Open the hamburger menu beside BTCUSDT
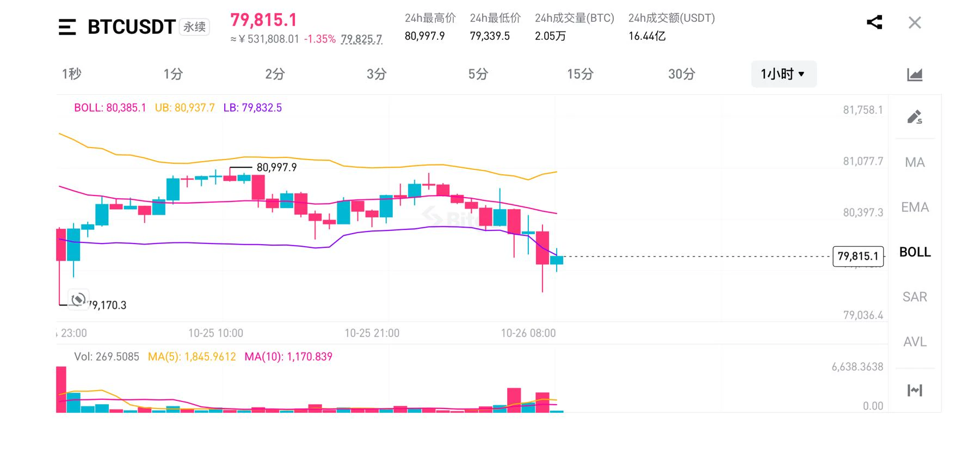Screen dimensions: 980x451 pyautogui.click(x=67, y=27)
